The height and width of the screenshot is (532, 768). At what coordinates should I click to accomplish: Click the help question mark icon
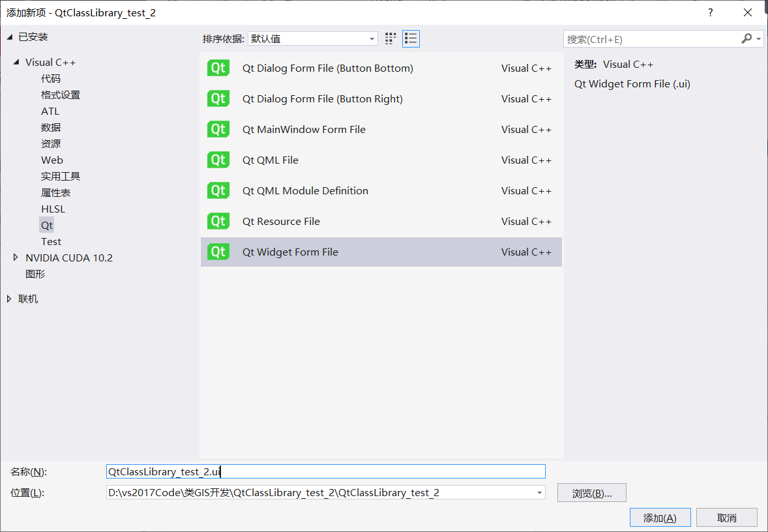(x=710, y=12)
